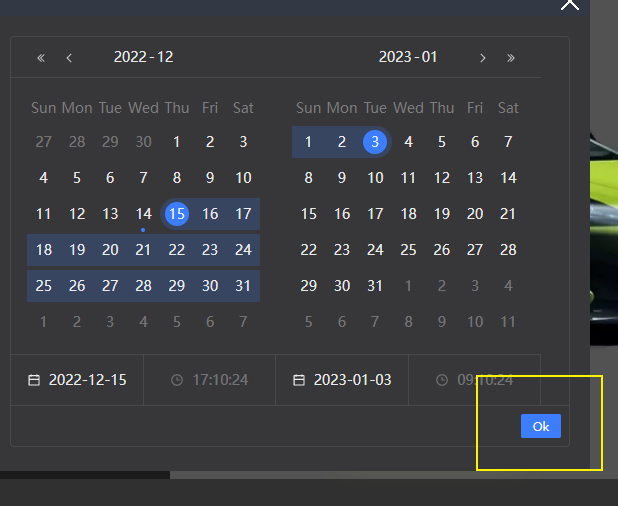Choose January 29 in the right calendar
The height and width of the screenshot is (506, 618).
coord(308,286)
